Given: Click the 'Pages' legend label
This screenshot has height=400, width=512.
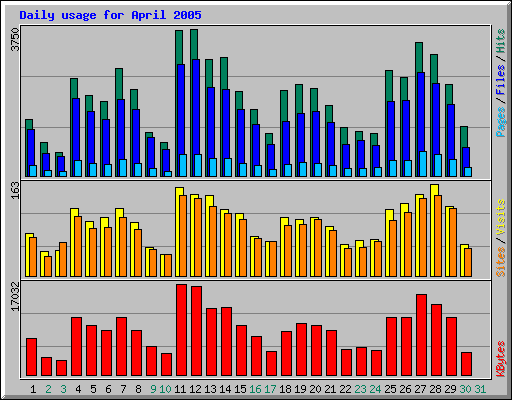Looking at the screenshot, I should coord(501,122).
